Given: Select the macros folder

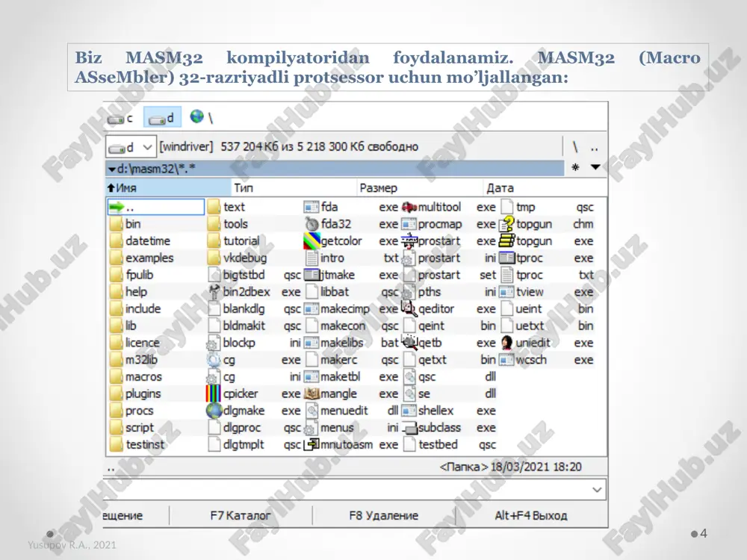Looking at the screenshot, I should [x=136, y=376].
